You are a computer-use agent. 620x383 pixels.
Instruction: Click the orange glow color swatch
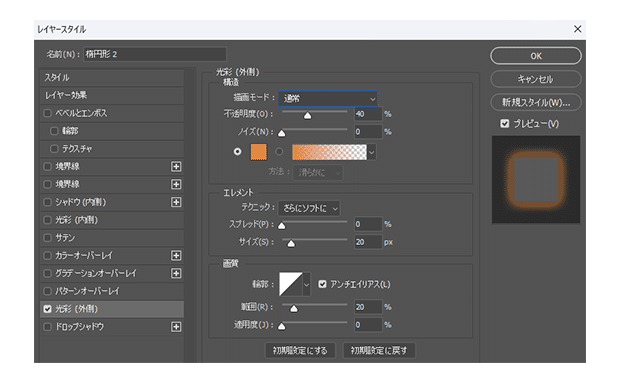pyautogui.click(x=259, y=152)
